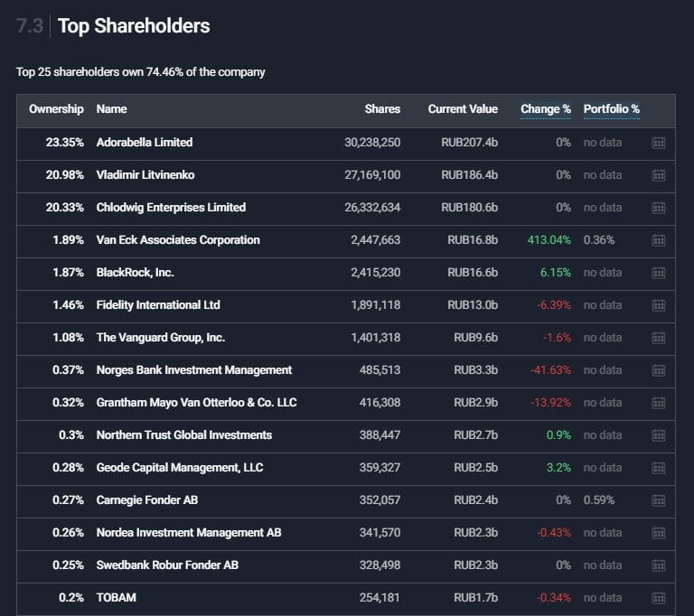This screenshot has height=616, width=694.
Task: Open the table icon in TOBAM row
Action: pos(659,598)
